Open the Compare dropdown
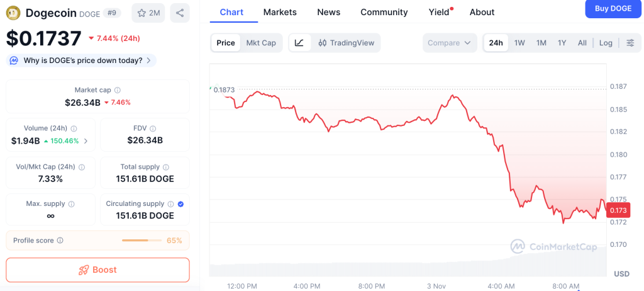Screen dimensions: 644x291 pos(449,43)
